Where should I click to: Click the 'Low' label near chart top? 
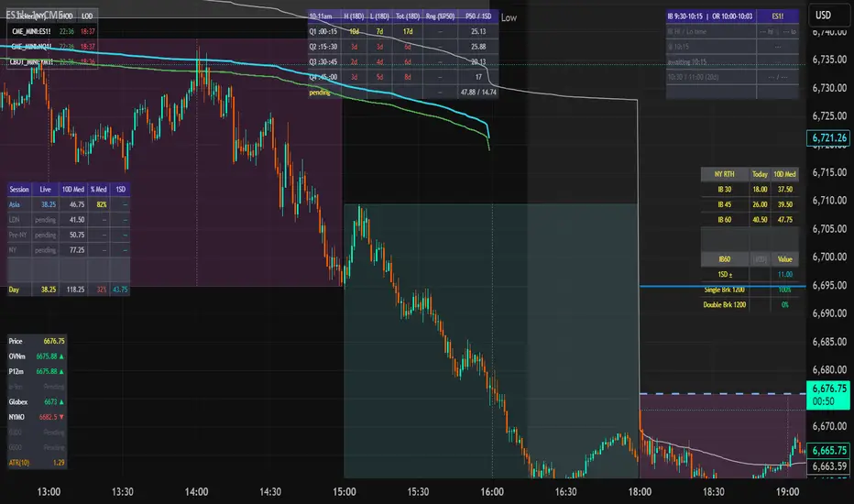click(x=509, y=17)
